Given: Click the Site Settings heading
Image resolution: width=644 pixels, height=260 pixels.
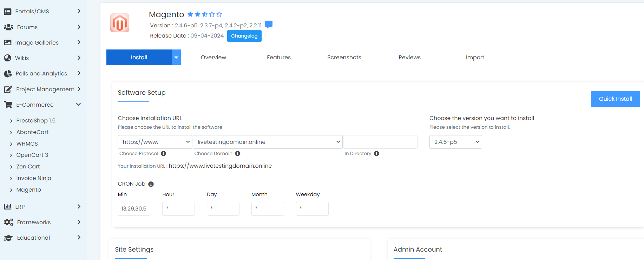Looking at the screenshot, I should (x=134, y=249).
